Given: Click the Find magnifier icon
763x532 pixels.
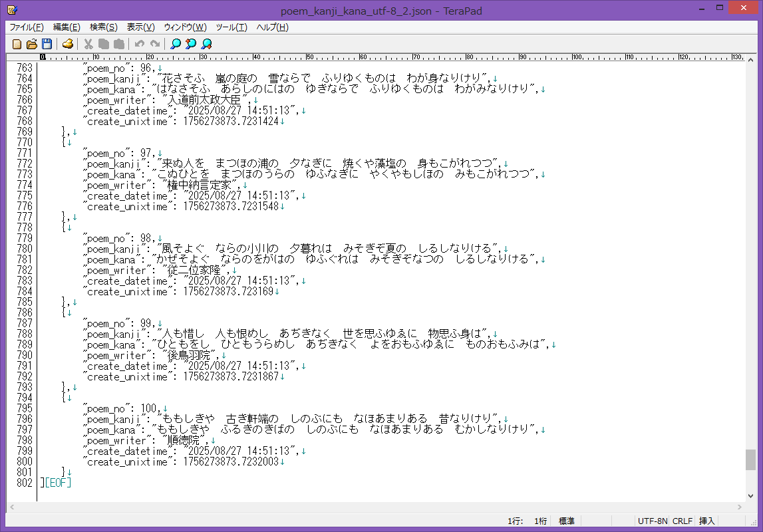Looking at the screenshot, I should [x=176, y=44].
